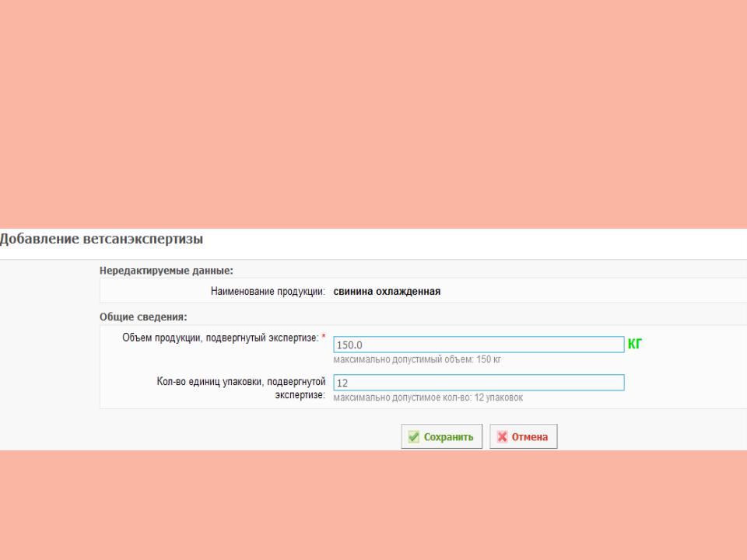The height and width of the screenshot is (560, 747).
Task: Select the heading Добавление ветсанэкспертизы
Action: [101, 239]
